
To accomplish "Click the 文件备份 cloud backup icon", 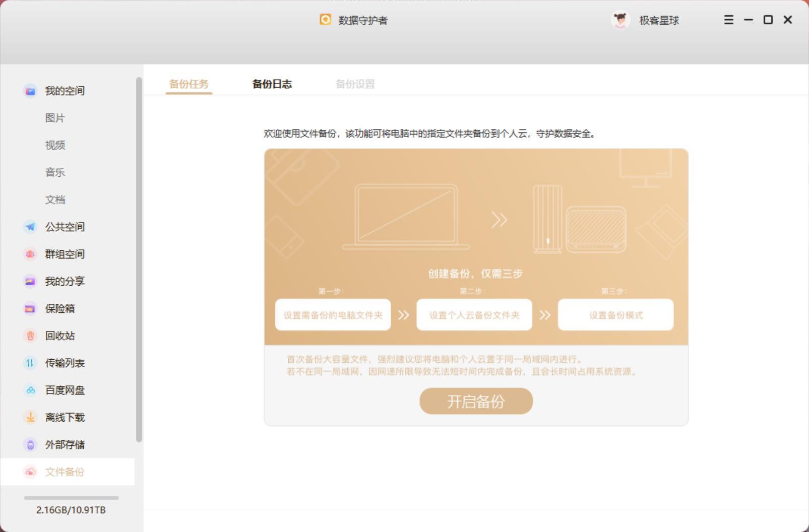I will [30, 472].
